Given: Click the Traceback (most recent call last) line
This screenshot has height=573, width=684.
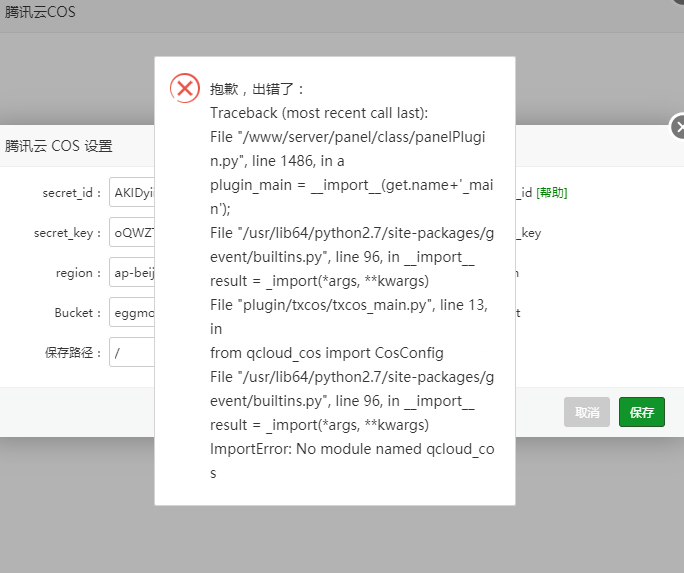Looking at the screenshot, I should [319, 113].
